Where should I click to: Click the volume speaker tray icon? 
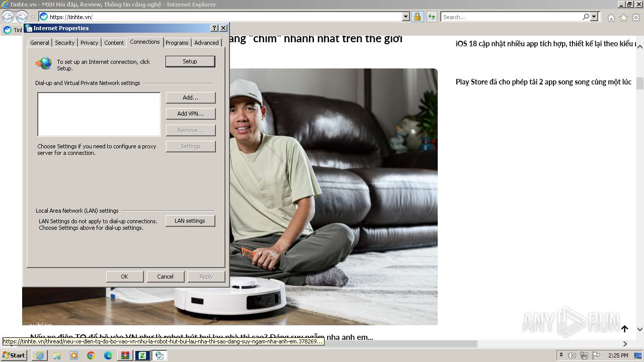point(572,355)
